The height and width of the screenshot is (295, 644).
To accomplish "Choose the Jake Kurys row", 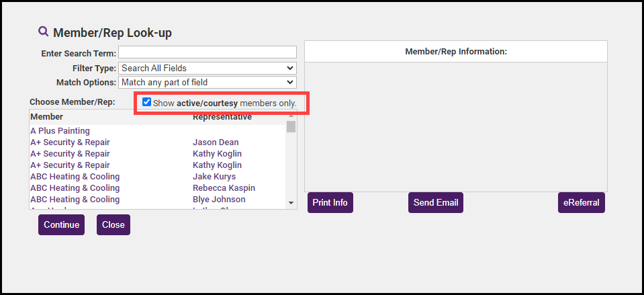I will tap(214, 177).
